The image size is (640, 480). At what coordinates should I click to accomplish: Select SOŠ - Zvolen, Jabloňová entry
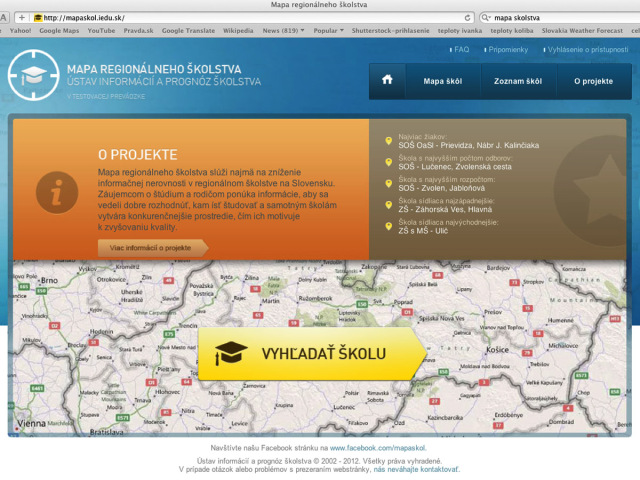(x=442, y=188)
